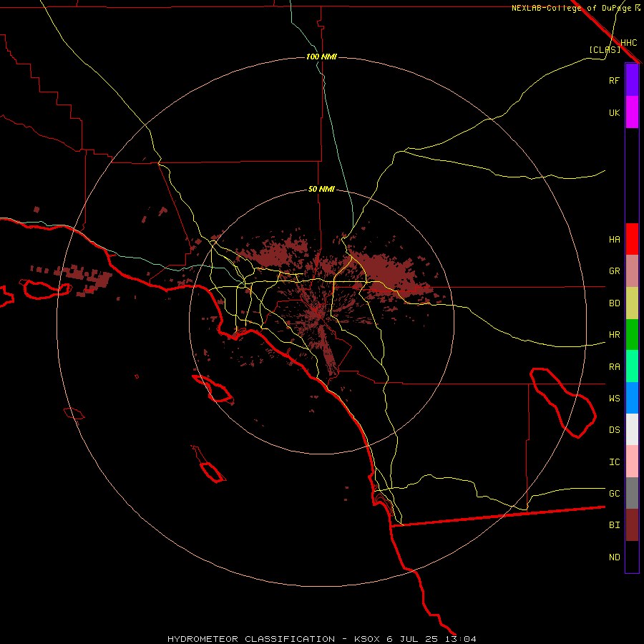
Task: Click the DS white legend swatch
Action: 632,429
